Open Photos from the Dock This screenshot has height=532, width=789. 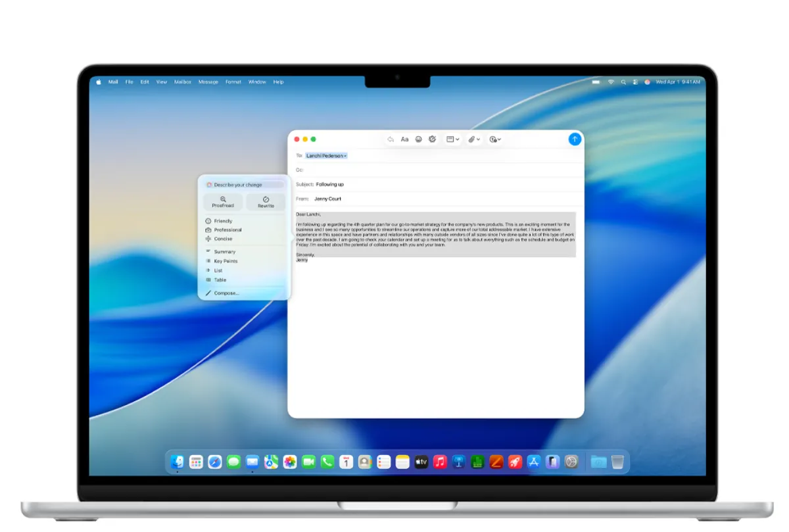coord(290,462)
